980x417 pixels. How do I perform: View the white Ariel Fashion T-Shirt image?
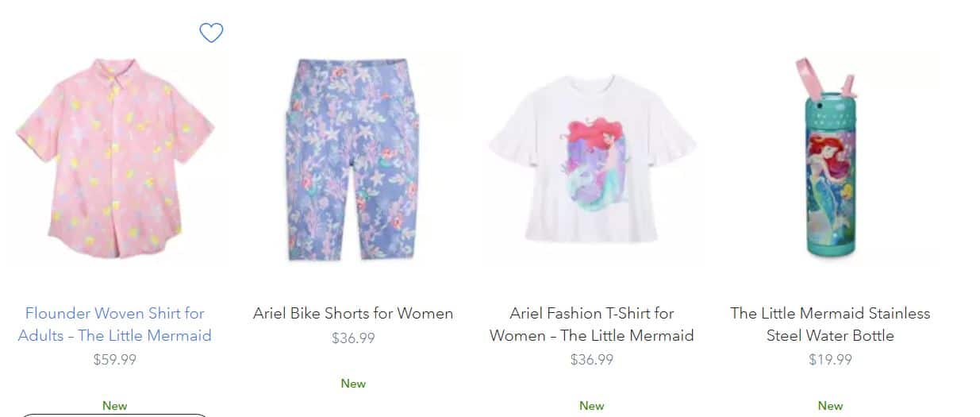click(592, 159)
